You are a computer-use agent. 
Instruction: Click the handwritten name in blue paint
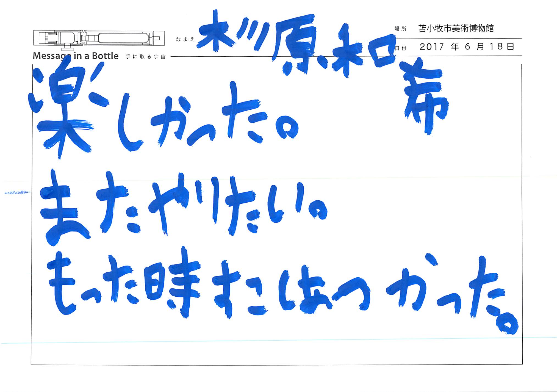click(323, 71)
